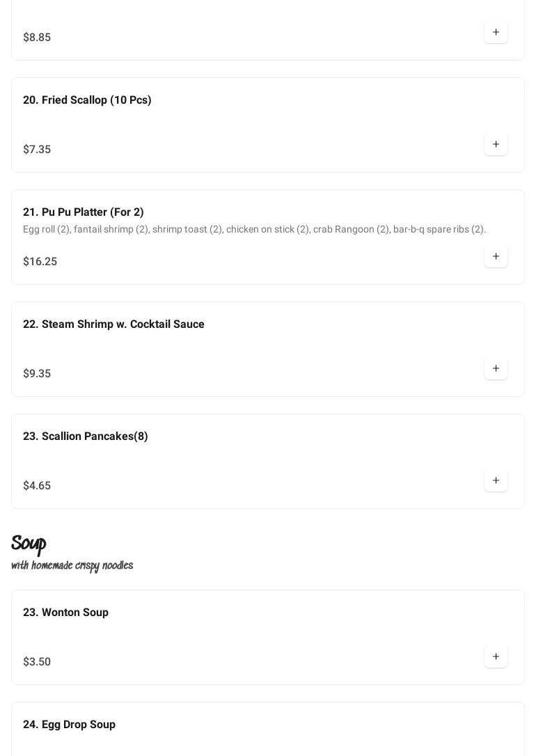Open the Fried Scallop (10 Pcs) item
Screen dimensions: 536x756
(x=87, y=100)
